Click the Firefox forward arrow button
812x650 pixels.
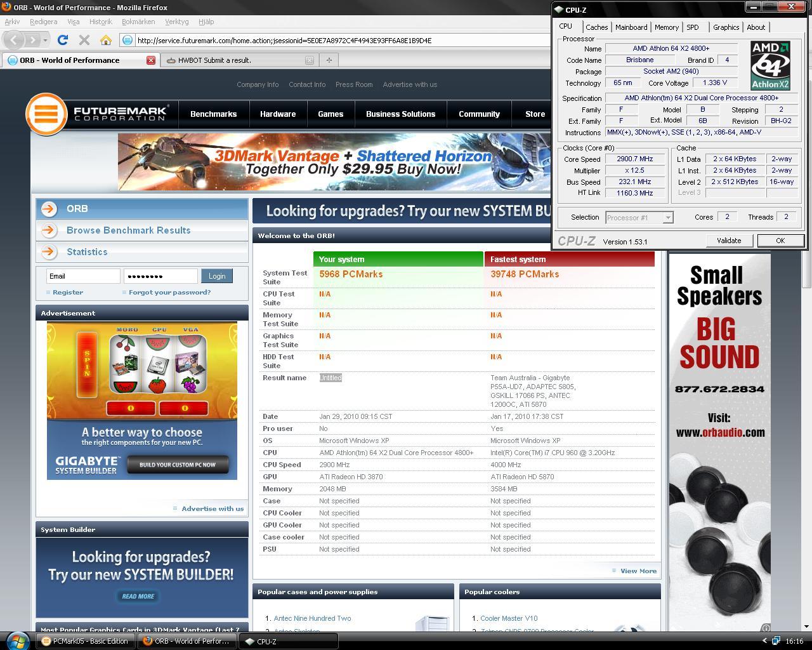tap(32, 40)
